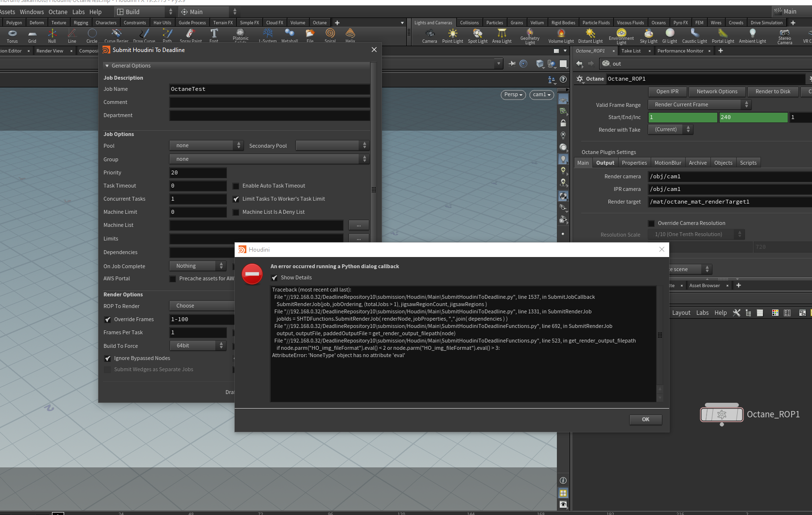Select the Spray Paint shelf tool

pos(190,35)
